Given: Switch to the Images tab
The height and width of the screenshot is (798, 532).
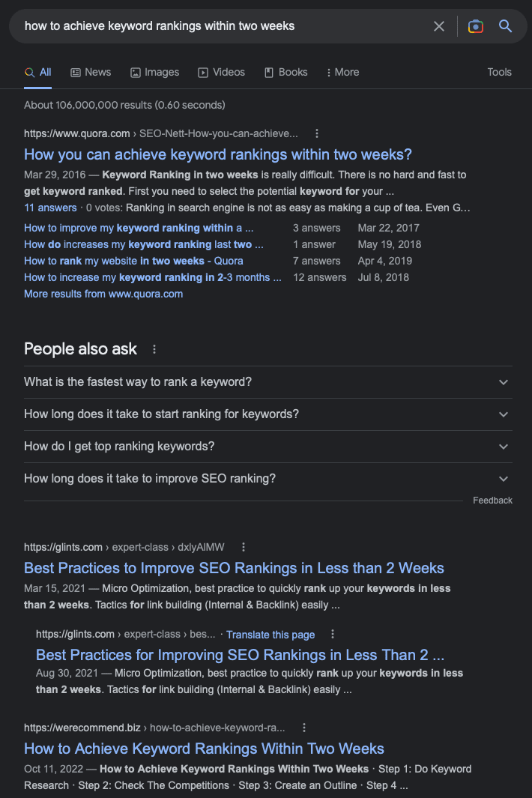Looking at the screenshot, I should (155, 72).
